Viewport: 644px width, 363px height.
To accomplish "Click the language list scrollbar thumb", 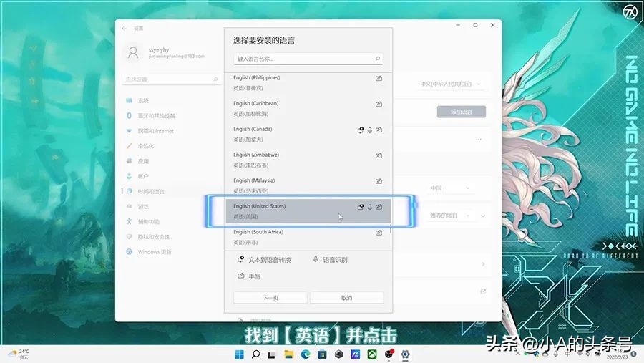I will coord(391,229).
